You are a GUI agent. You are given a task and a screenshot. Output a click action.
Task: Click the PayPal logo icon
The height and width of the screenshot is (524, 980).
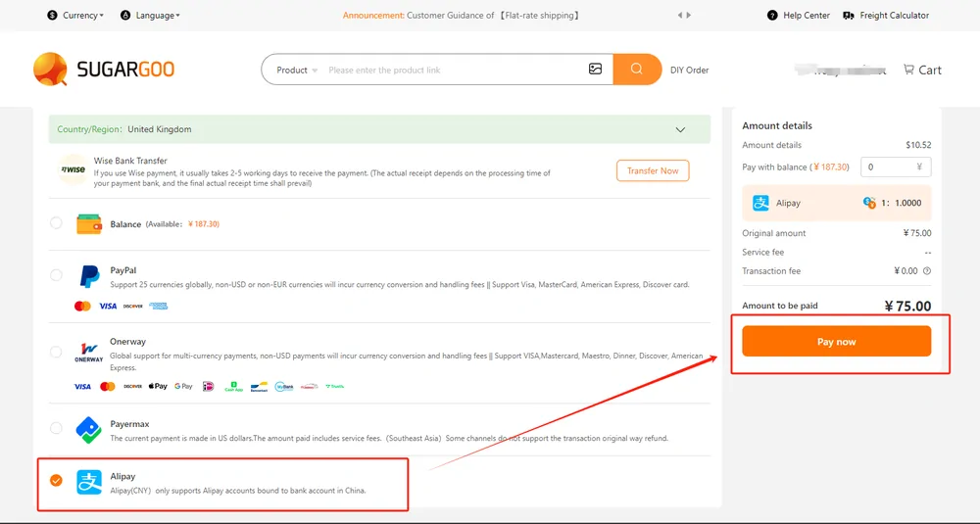89,276
